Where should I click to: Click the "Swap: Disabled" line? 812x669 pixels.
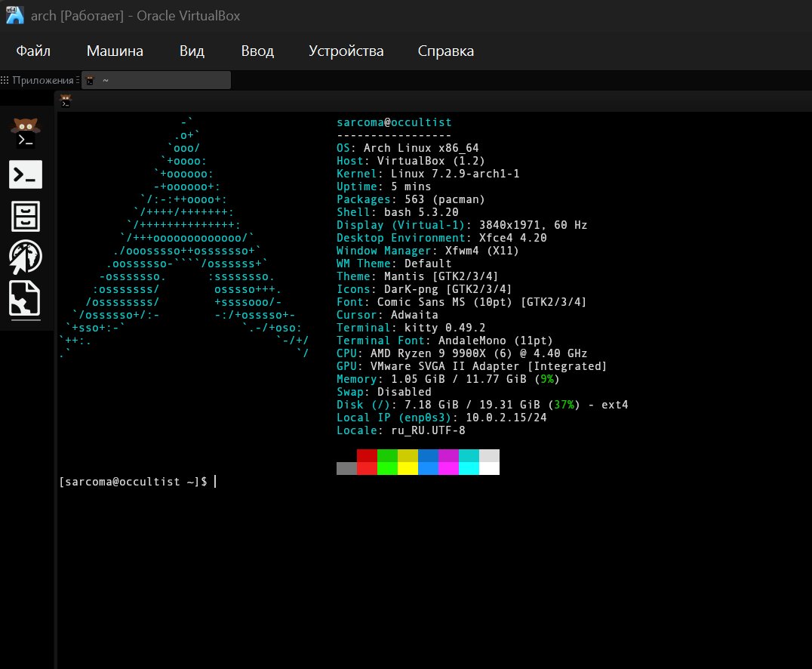tap(383, 392)
